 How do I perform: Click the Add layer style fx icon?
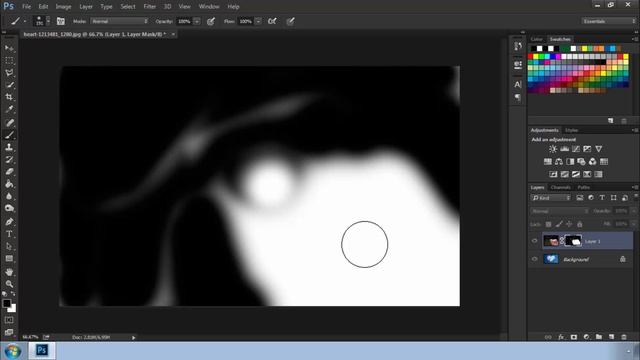point(561,337)
